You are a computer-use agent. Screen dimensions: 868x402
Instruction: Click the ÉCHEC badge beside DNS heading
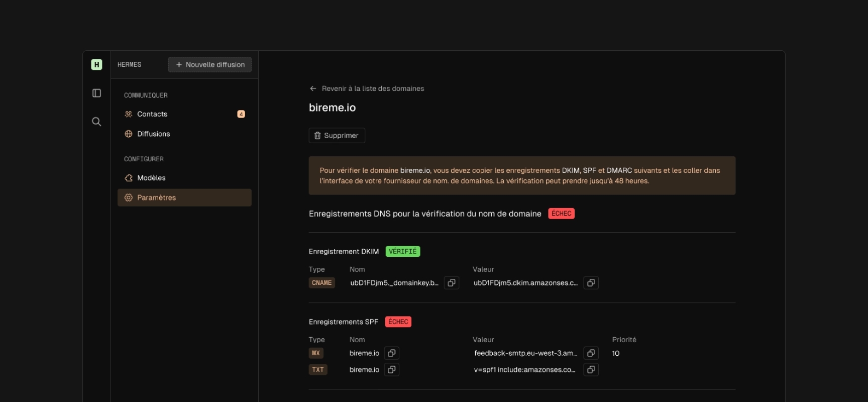click(x=561, y=214)
